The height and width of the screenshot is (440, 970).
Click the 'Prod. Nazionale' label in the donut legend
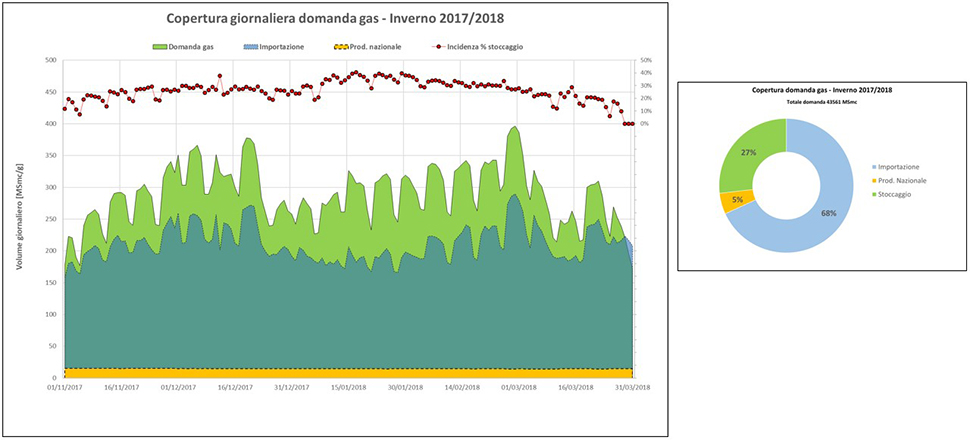coord(902,180)
